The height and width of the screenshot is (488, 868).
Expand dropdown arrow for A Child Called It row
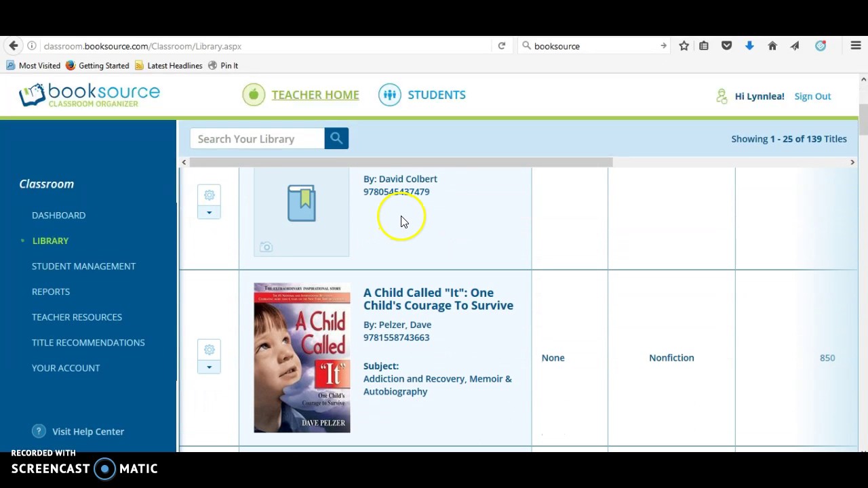point(209,367)
